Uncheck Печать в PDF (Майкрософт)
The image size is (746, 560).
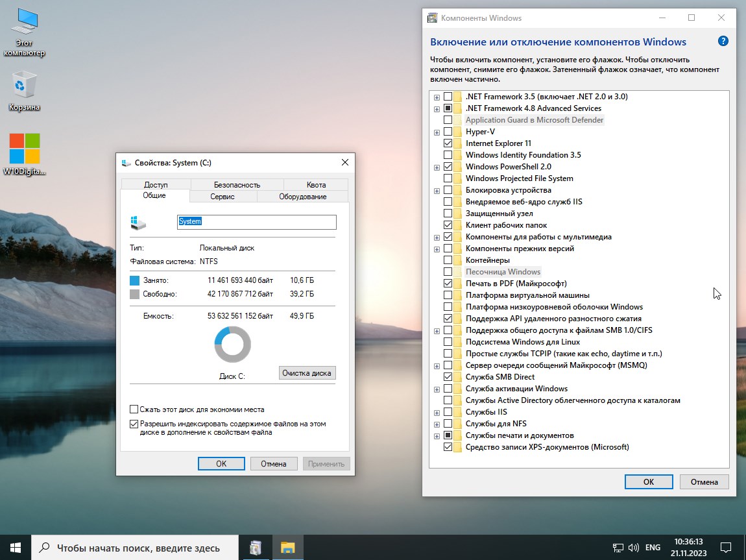(x=448, y=284)
